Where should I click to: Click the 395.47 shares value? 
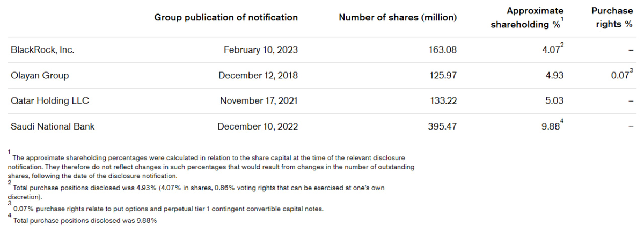(443, 127)
